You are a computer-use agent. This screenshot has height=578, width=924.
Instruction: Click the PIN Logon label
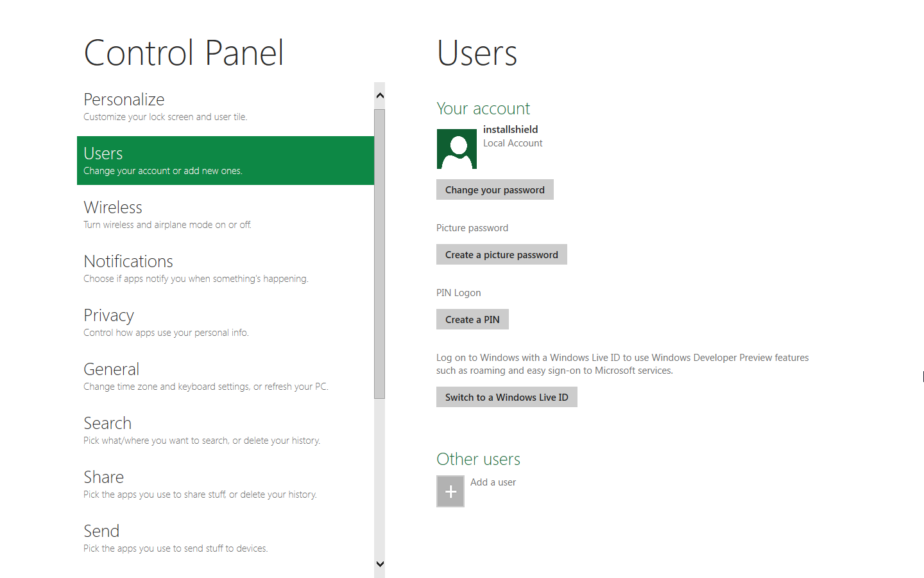[458, 293]
